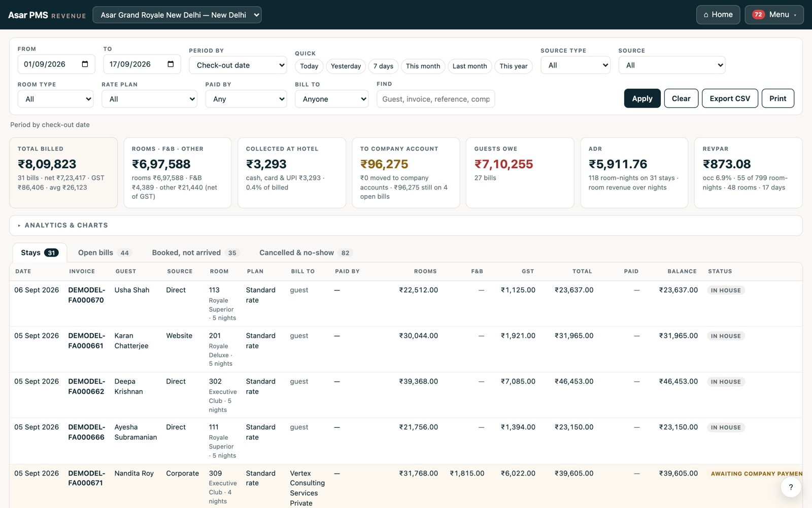
Task: Open the Period By dropdown
Action: pos(238,65)
